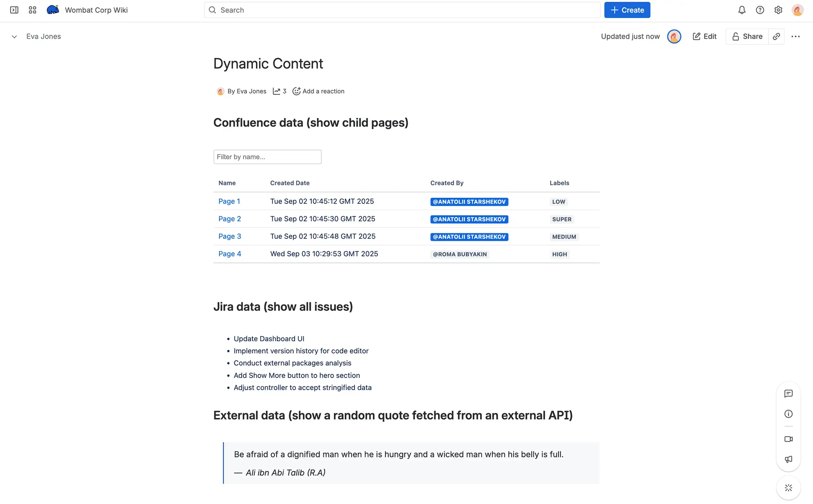
Task: Click the Wombat Corp Wiki logo
Action: coord(53,10)
